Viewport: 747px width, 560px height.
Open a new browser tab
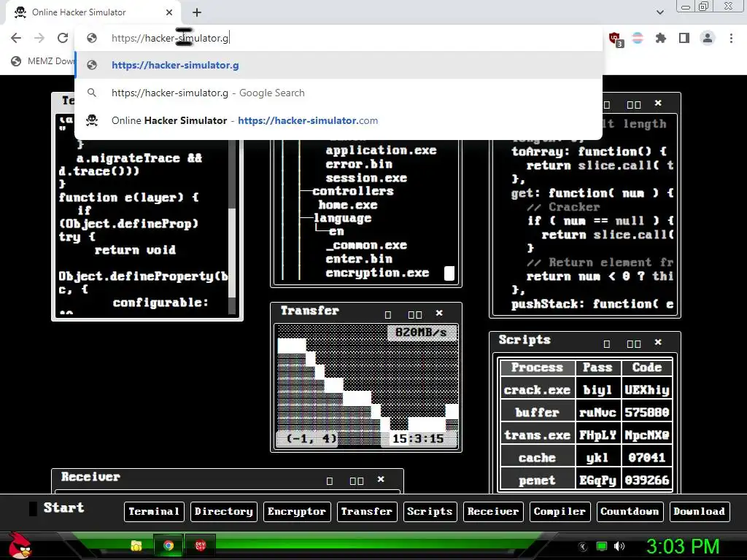point(197,12)
